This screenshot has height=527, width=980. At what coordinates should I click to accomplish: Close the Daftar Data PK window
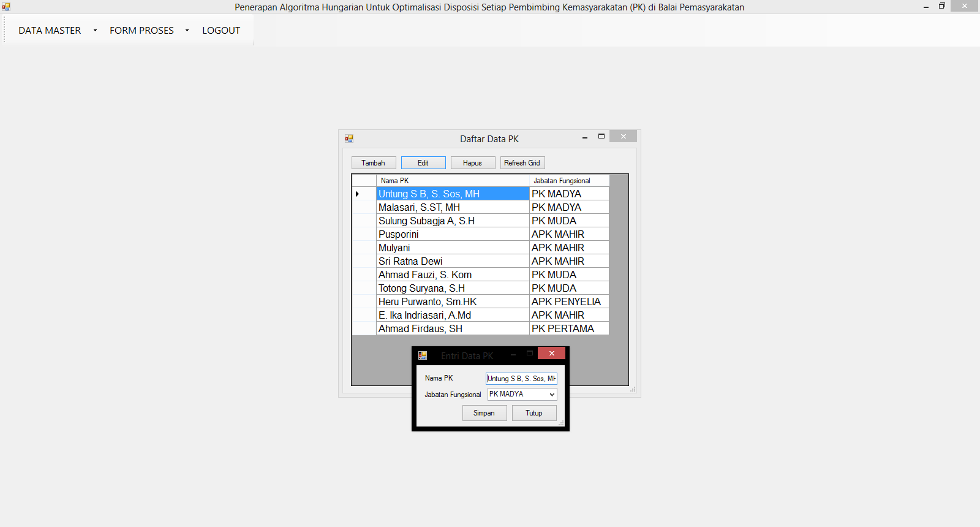pos(623,137)
